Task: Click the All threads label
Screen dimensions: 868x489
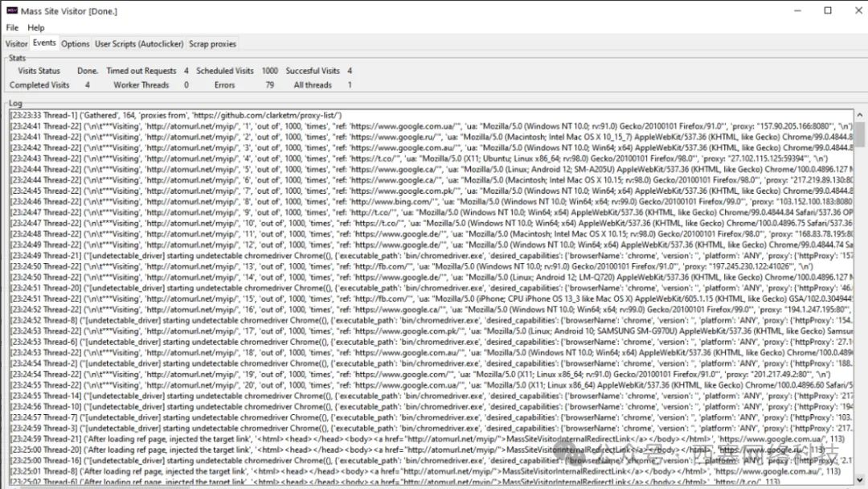Action: click(x=313, y=85)
